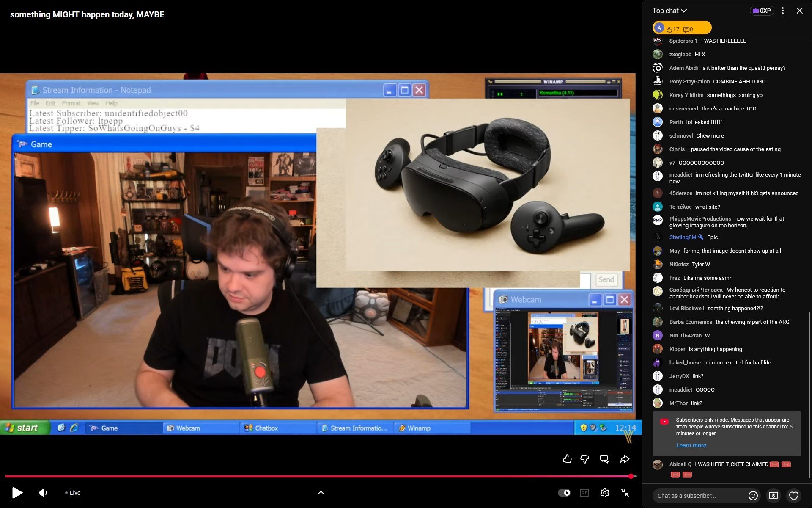Send a heart reaction in chat

pyautogui.click(x=794, y=496)
